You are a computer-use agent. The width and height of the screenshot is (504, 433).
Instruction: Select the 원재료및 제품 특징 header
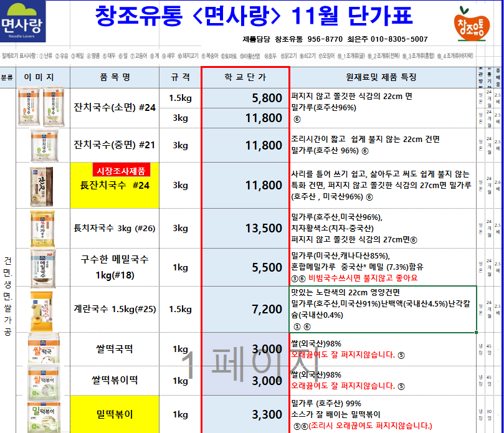point(383,77)
